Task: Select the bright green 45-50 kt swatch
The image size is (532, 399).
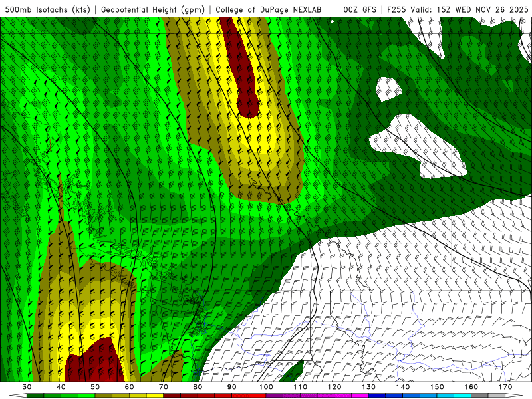Action: point(86,396)
